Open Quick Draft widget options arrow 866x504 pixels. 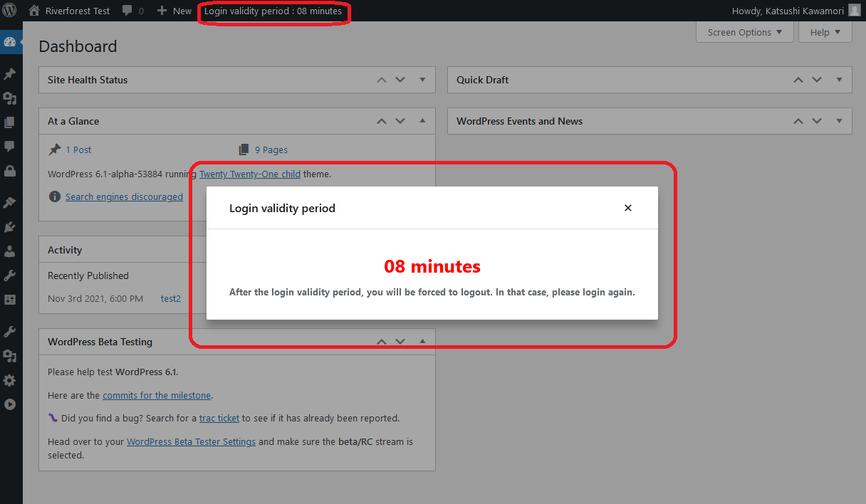pos(839,80)
